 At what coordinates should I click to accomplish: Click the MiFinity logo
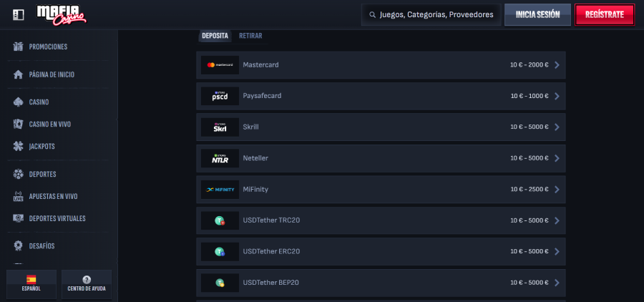220,190
